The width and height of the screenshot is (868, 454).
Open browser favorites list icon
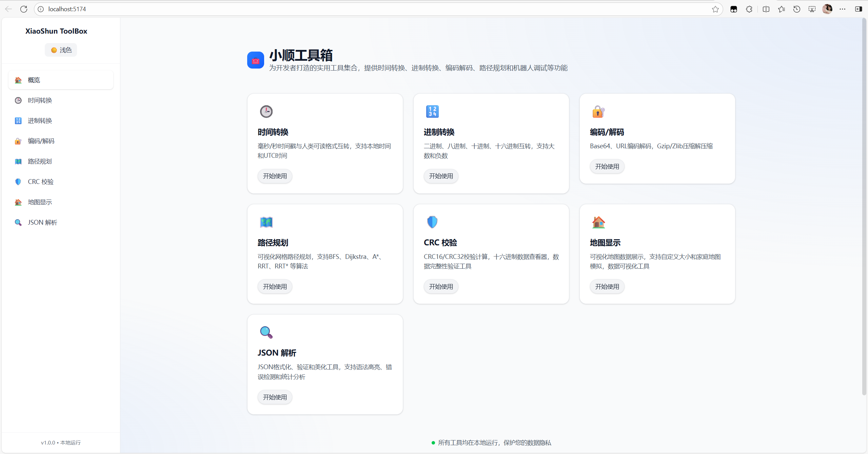tap(782, 9)
